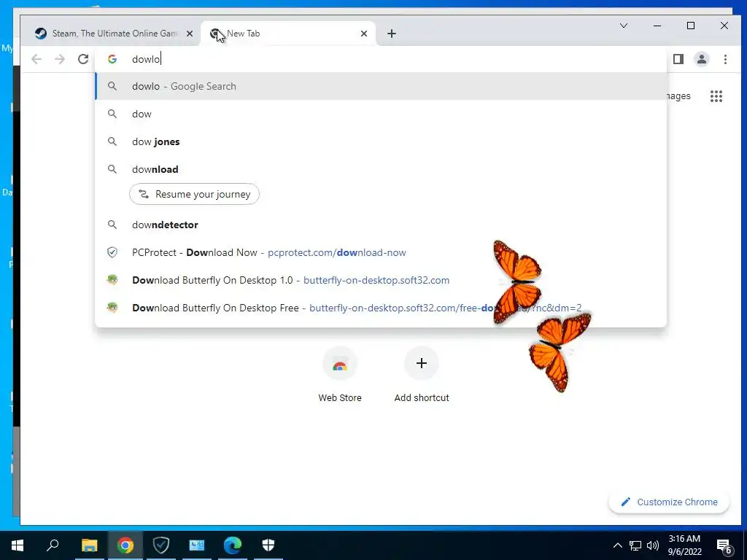Open the Web Store shortcut
The image size is (747, 560).
(x=340, y=376)
